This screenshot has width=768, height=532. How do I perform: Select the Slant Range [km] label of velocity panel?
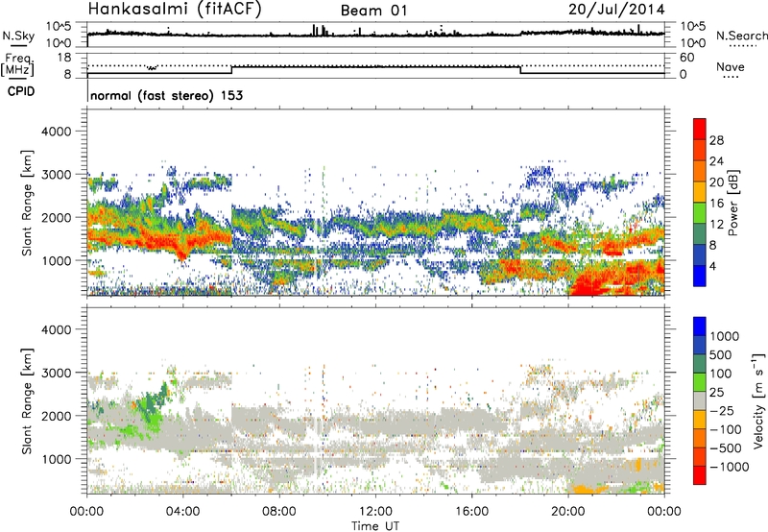pos(27,401)
